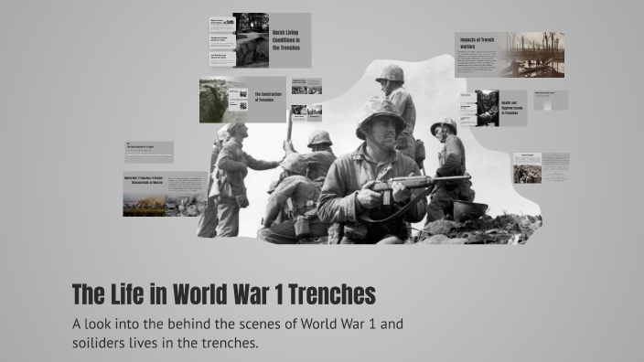Viewport: 644px width, 362px height.
Task: Click the 'Impacts of Trench warfare' heading text
Action: coord(477,43)
